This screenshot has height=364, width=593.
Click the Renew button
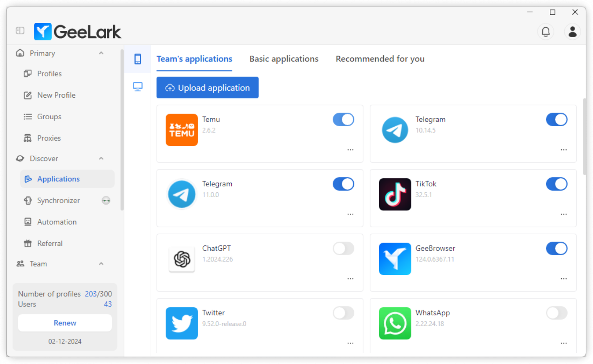[x=65, y=323]
